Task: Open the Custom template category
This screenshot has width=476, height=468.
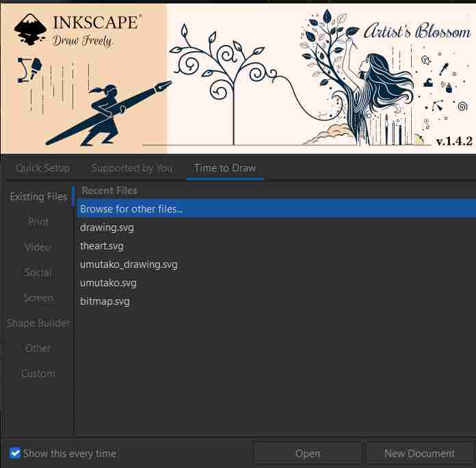Action: click(x=38, y=373)
